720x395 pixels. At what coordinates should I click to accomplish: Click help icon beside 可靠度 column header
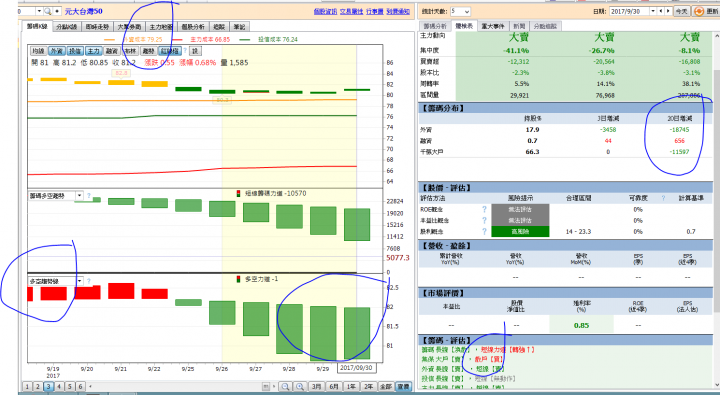663,198
